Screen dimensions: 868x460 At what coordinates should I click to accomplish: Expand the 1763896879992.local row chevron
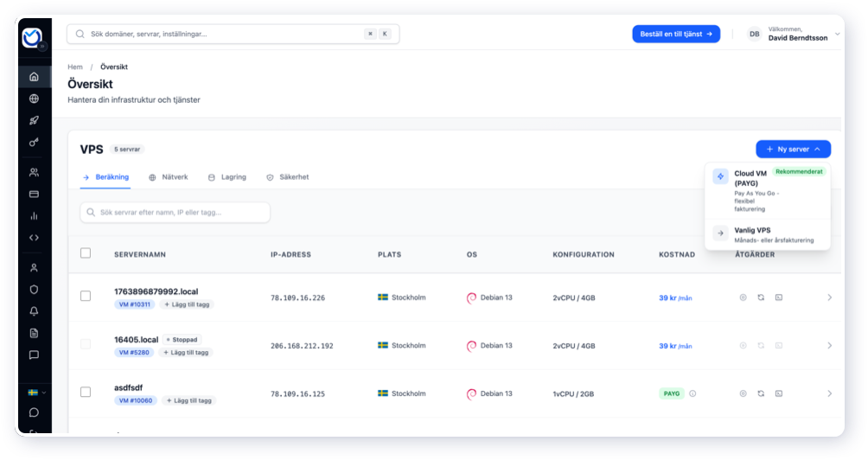click(829, 297)
